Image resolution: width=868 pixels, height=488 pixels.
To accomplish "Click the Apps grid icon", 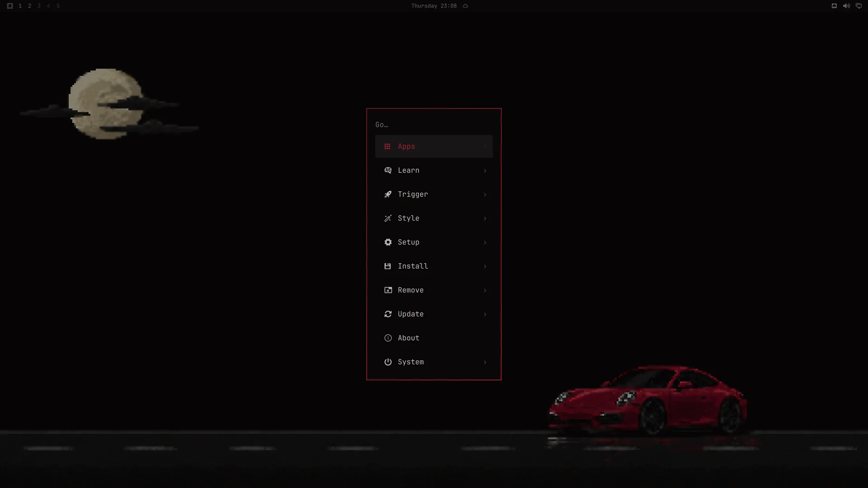I will click(387, 146).
